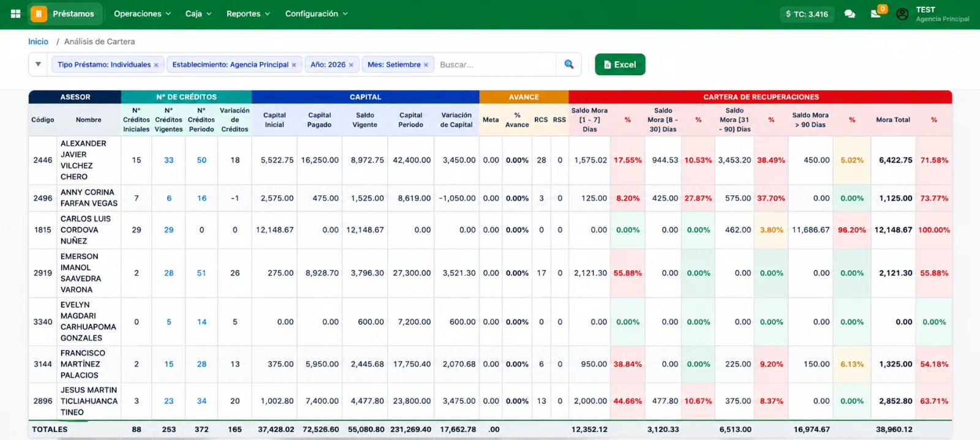
Task: Open the mail notifications icon
Action: [876, 13]
